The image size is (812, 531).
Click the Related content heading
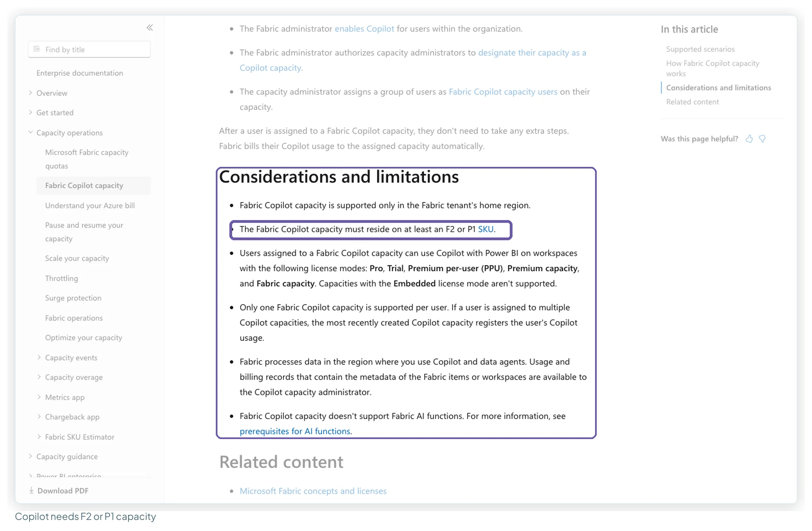coord(281,462)
